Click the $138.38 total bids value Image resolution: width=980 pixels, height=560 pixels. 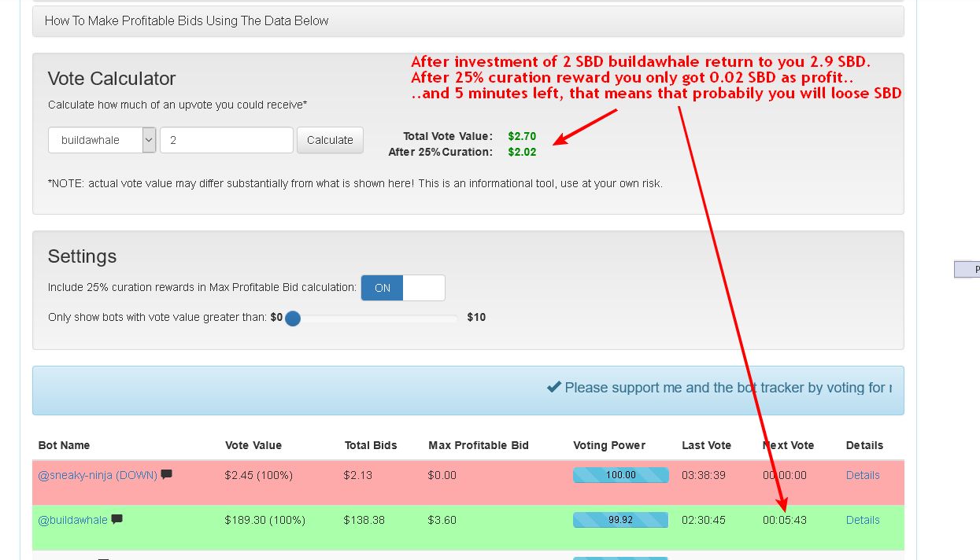coord(364,520)
